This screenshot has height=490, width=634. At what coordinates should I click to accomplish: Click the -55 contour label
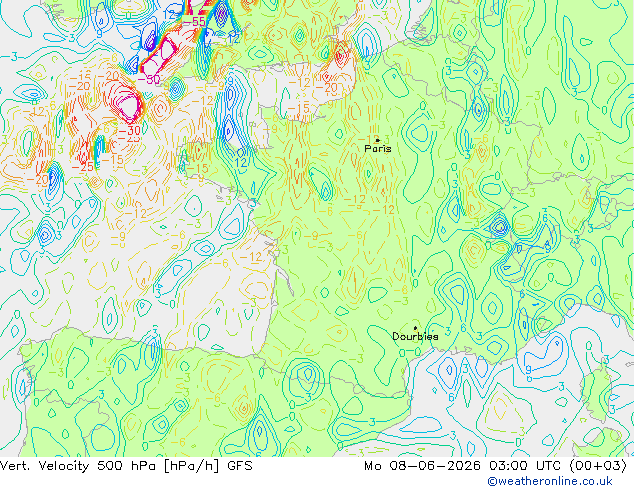coord(194,21)
